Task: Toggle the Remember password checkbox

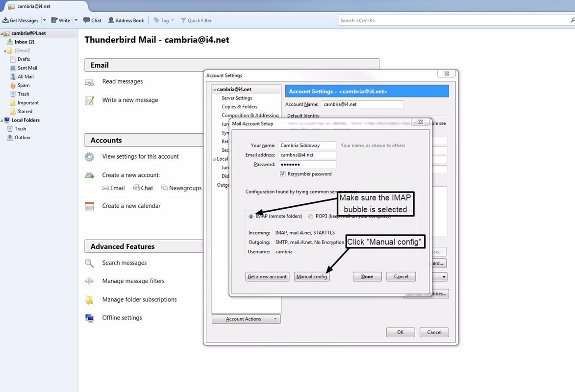Action: click(x=283, y=174)
